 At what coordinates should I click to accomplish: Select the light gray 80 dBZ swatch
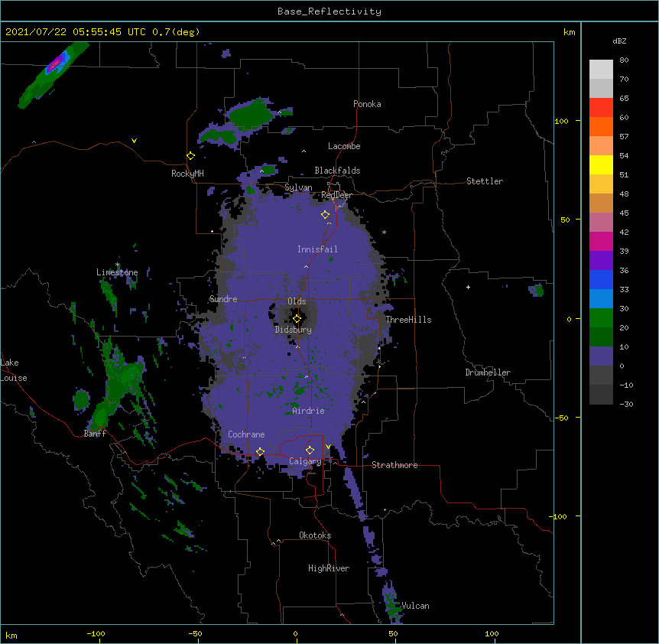[x=601, y=69]
